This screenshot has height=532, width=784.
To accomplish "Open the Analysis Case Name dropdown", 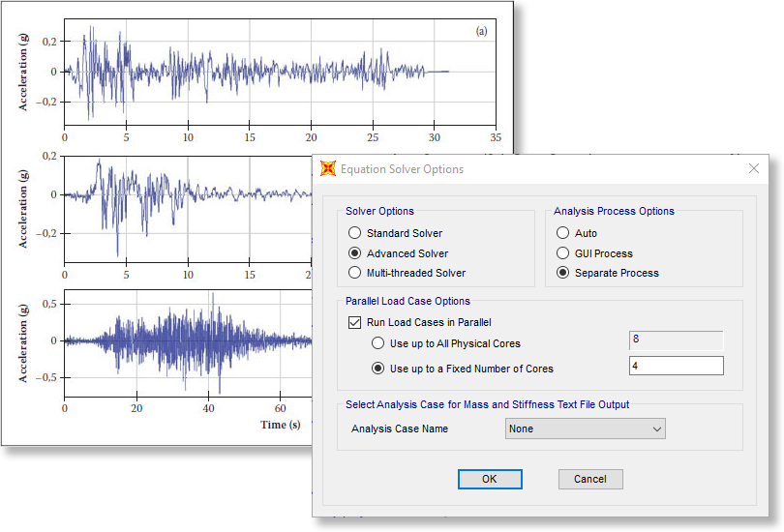I will [586, 429].
